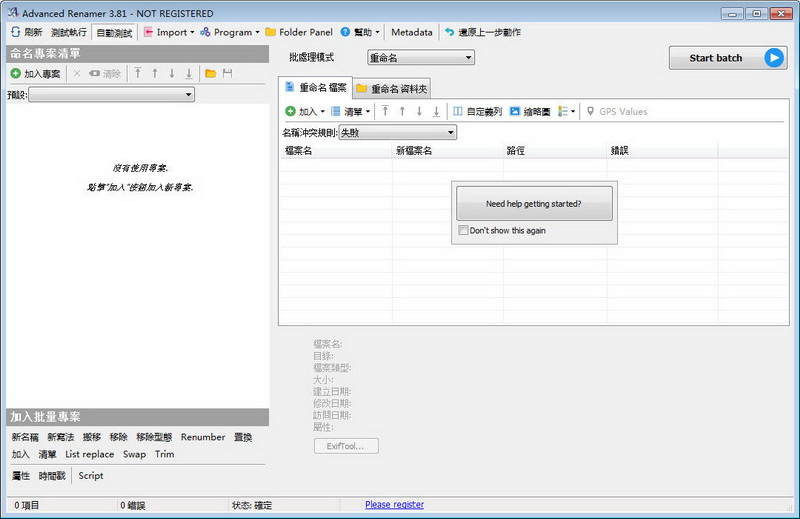This screenshot has height=519, width=800.
Task: Check Don't show this again
Action: pyautogui.click(x=463, y=230)
